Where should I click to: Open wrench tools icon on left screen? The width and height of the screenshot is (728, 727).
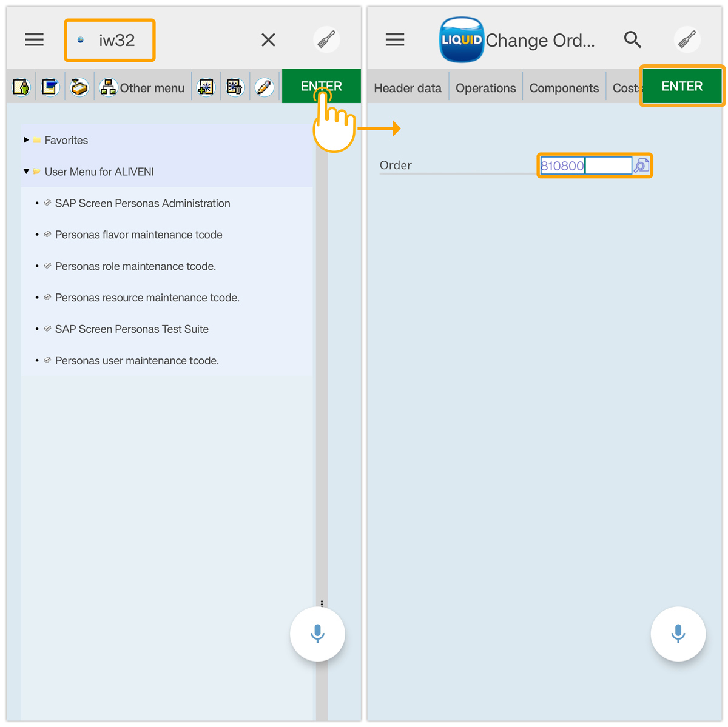(x=326, y=40)
